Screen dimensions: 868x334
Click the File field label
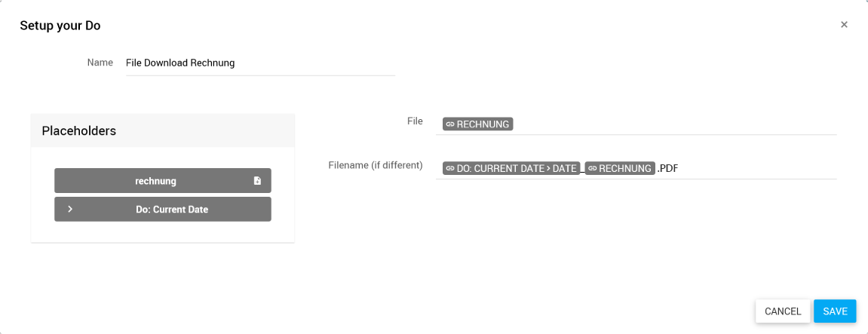415,121
